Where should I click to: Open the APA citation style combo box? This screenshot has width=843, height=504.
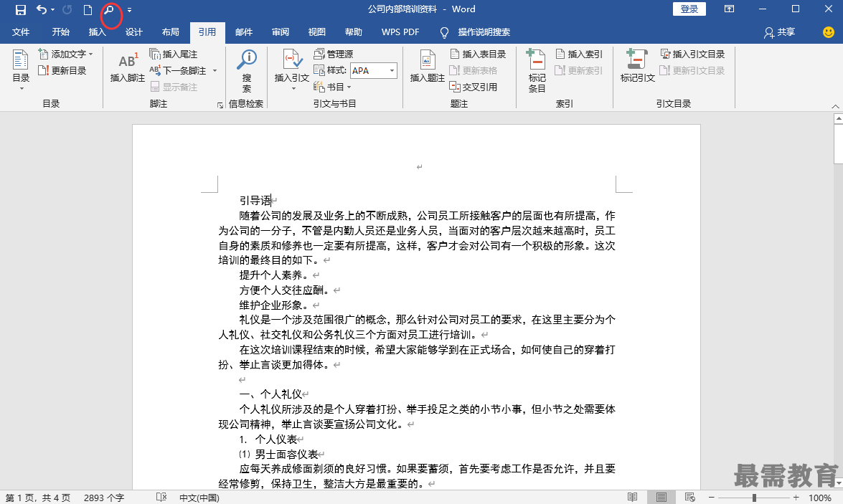point(374,70)
